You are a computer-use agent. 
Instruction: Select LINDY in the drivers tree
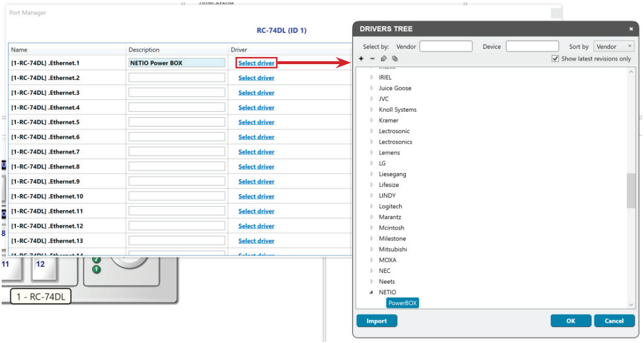point(387,196)
